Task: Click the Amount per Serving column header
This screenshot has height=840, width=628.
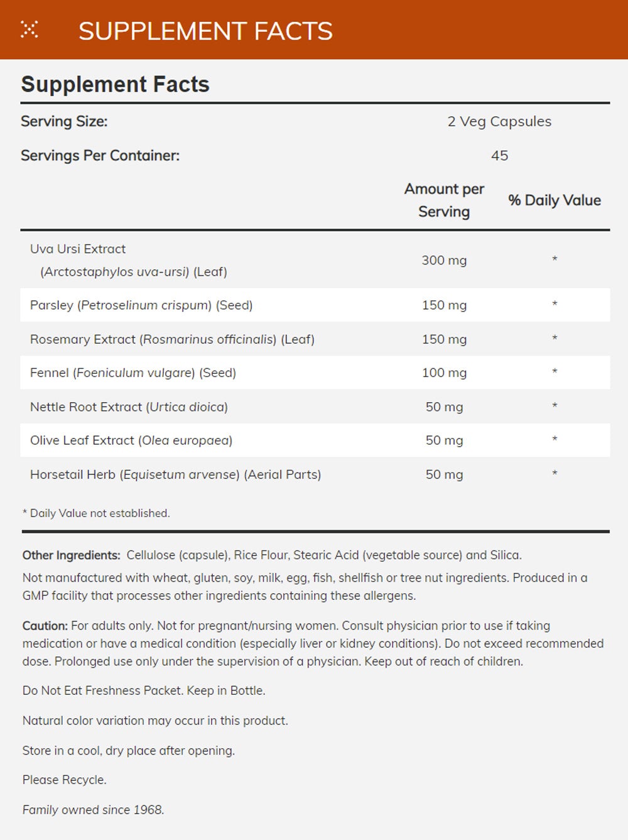Action: point(444,200)
